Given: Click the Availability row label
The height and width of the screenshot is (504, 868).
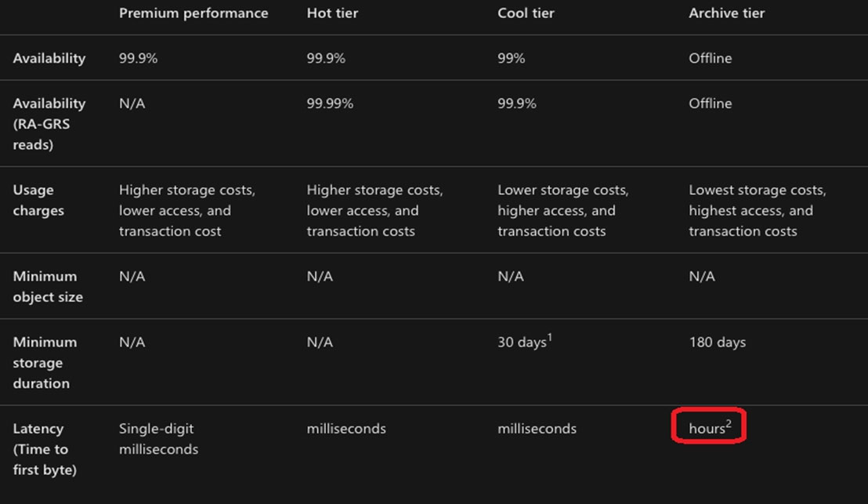Looking at the screenshot, I should [49, 59].
